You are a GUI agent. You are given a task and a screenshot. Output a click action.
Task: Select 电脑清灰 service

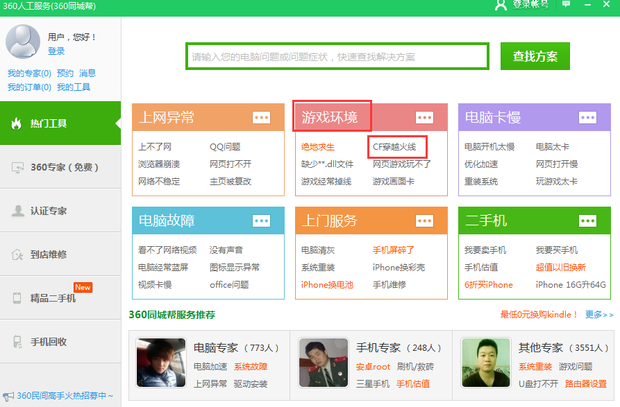coord(318,250)
